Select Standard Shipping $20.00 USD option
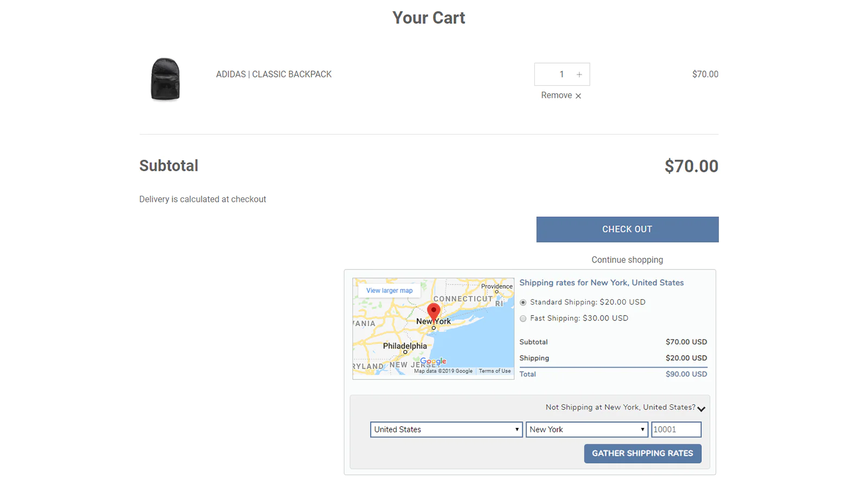This screenshot has height=488, width=868. [x=523, y=303]
